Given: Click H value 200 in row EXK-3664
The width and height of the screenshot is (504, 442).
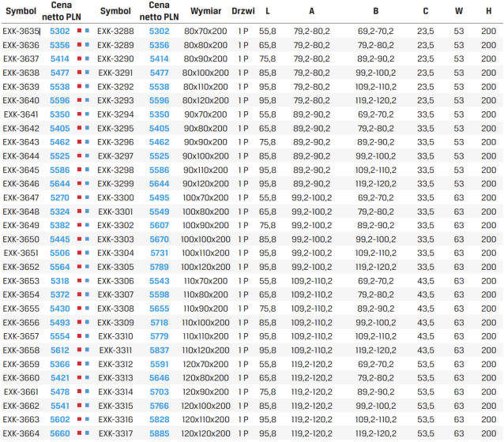Looking at the screenshot, I should [x=488, y=433].
